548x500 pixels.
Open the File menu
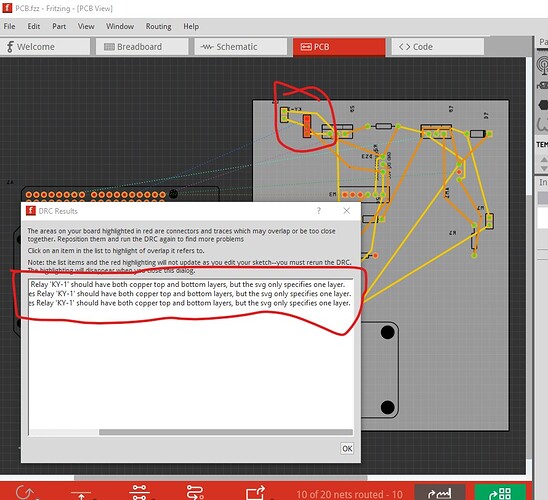(9, 27)
